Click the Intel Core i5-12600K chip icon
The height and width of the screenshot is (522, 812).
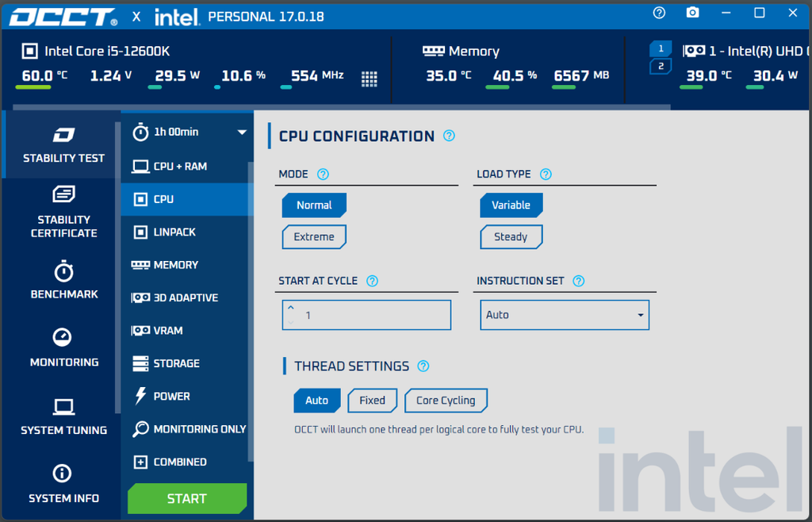tap(29, 52)
